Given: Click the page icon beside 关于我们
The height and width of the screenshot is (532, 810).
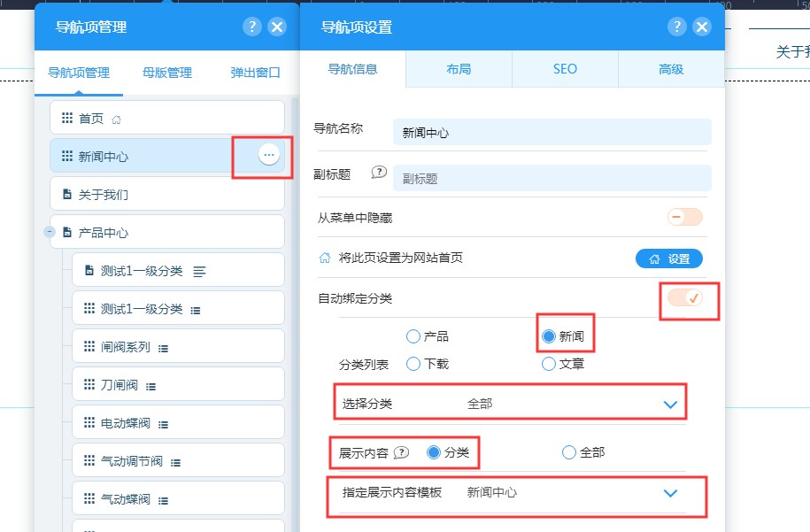Looking at the screenshot, I should (67, 195).
